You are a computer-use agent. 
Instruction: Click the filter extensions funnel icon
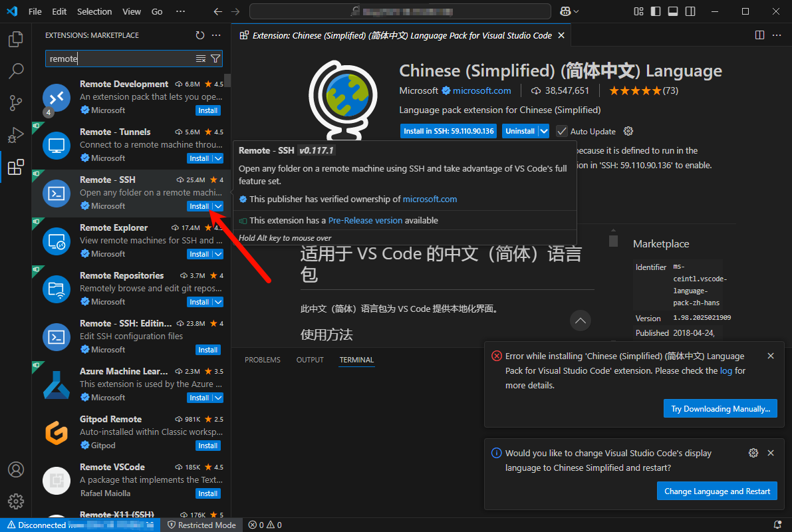click(x=215, y=59)
